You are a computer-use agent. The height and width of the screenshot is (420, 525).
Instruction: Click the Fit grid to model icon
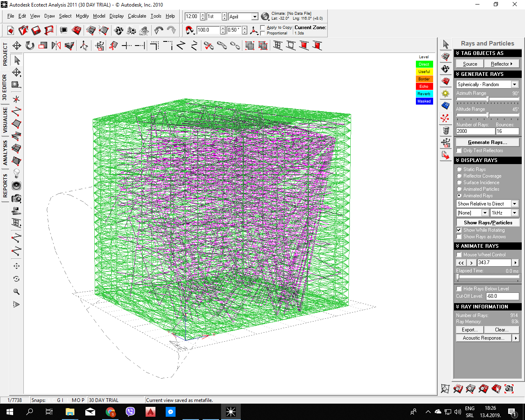click(x=445, y=388)
